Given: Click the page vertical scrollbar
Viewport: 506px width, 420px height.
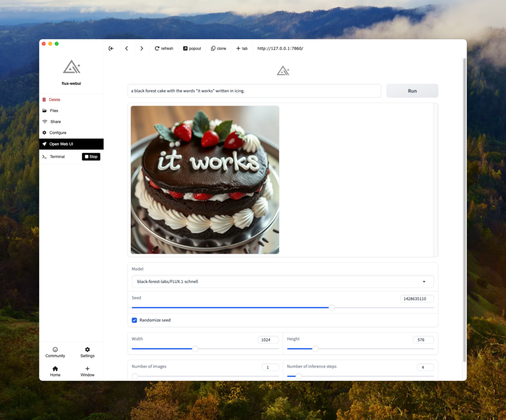Looking at the screenshot, I should point(464,210).
